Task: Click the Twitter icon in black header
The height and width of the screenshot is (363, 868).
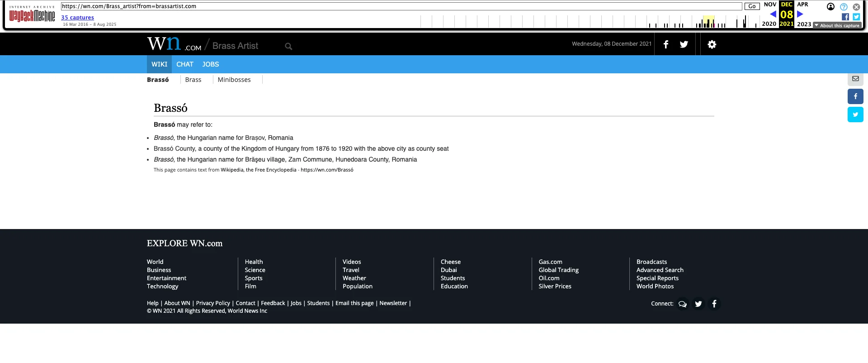Action: tap(684, 44)
